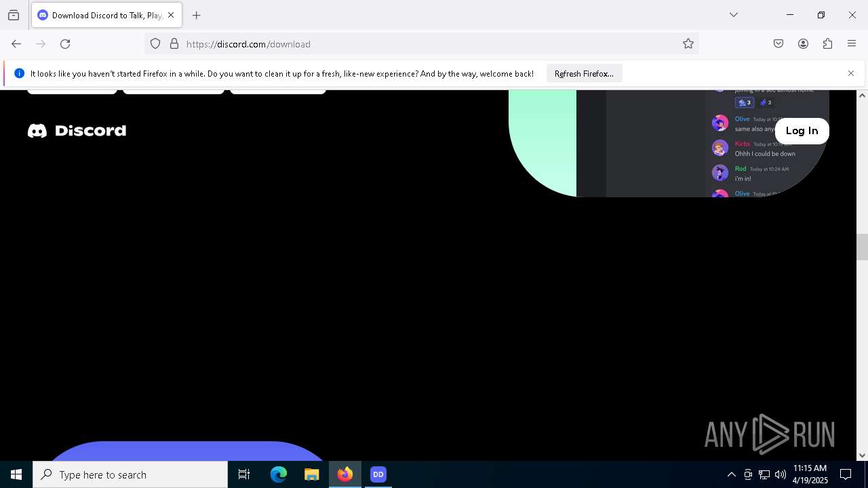This screenshot has height=488, width=868.
Task: Open the network status tray icon
Action: tap(764, 474)
